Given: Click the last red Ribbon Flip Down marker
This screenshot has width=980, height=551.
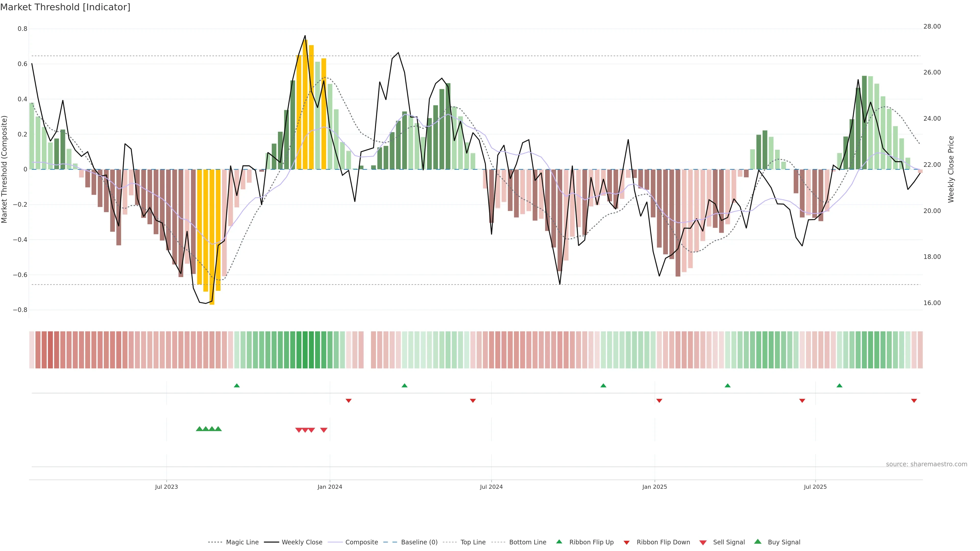Looking at the screenshot, I should (x=914, y=400).
